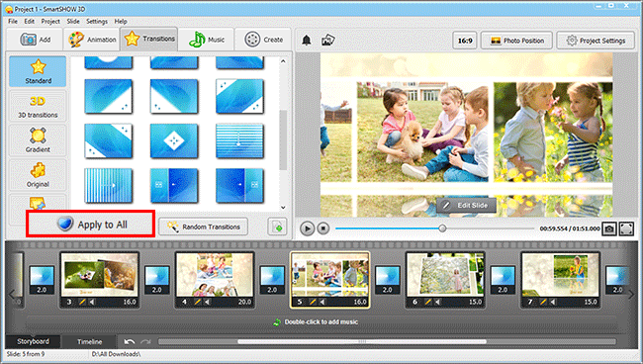Click the storyboard horizontal scrollbar handle
This screenshot has height=364, width=643.
click(x=362, y=341)
